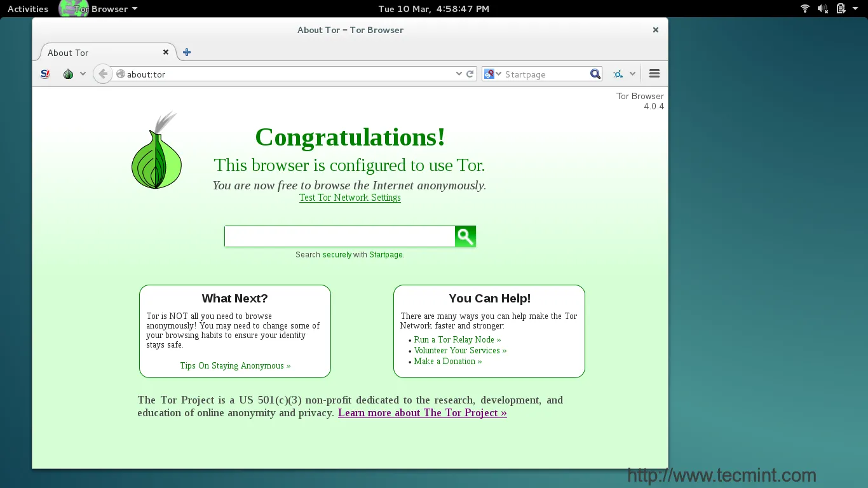Go back with the back arrow button
The image size is (868, 488).
103,74
